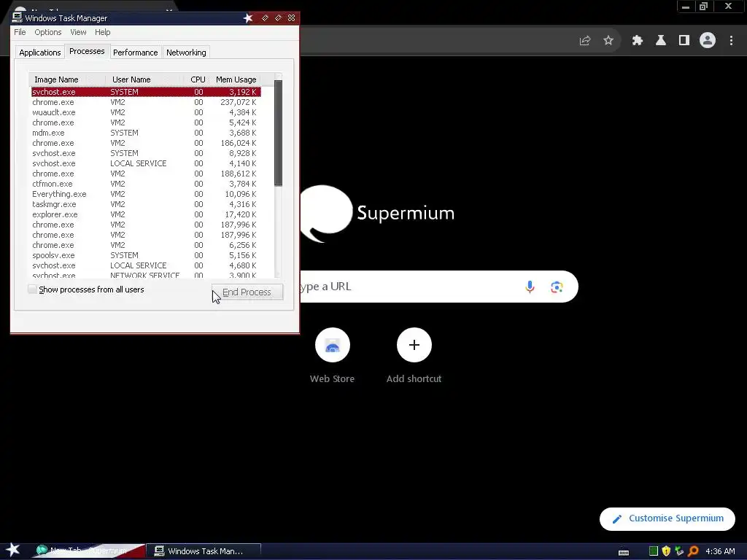Select chrome.exe row using 5,424 K
This screenshot has width=747, height=560.
pyautogui.click(x=146, y=122)
